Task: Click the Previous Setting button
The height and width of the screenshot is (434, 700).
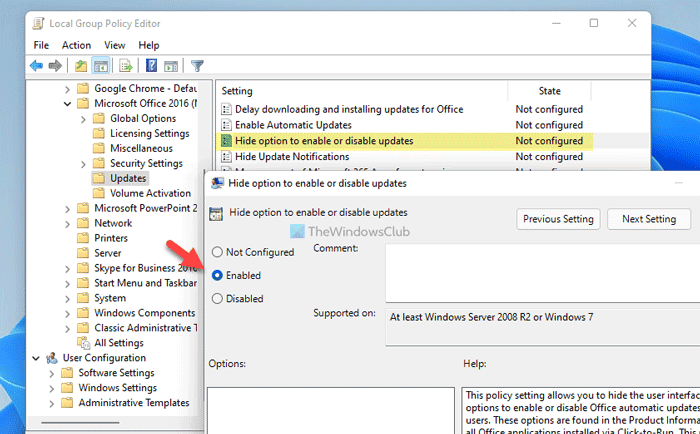Action: 558,219
